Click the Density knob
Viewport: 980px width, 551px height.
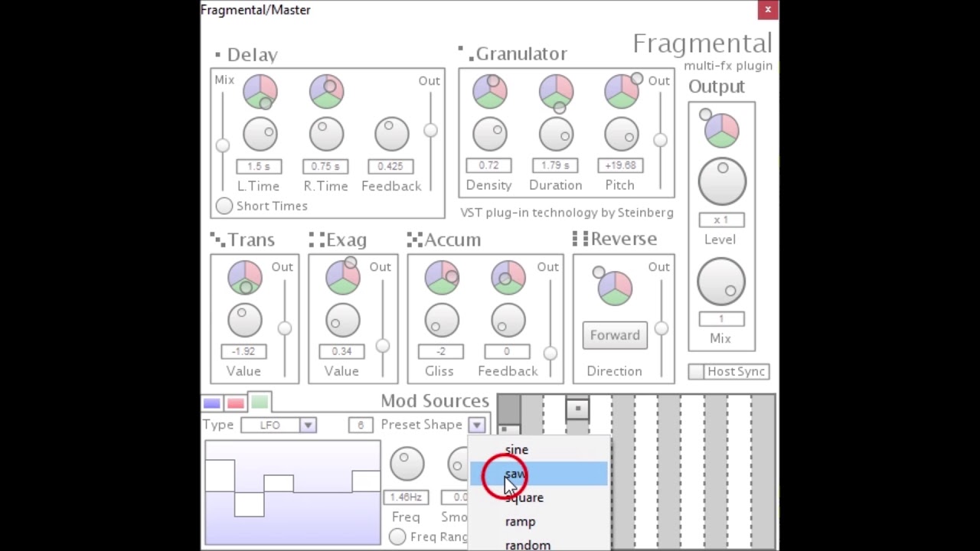[490, 134]
